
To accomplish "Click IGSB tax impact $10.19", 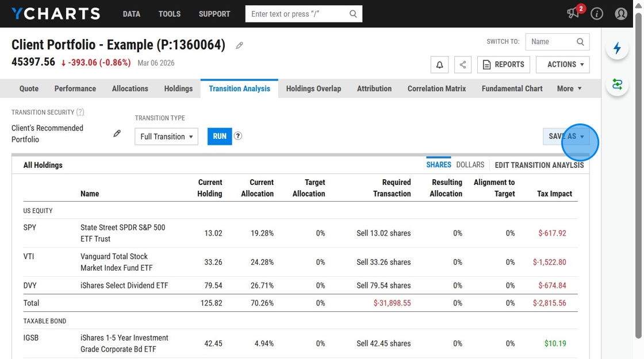I will point(555,343).
